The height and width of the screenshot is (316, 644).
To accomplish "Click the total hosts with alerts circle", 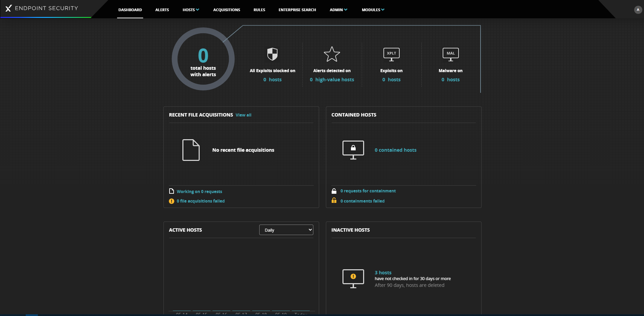I will coord(203,59).
